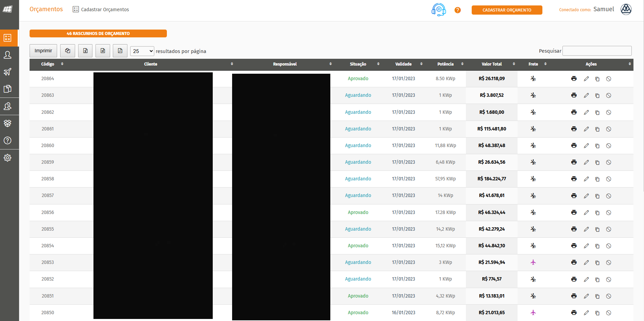Screen dimensions: 644x321
Task: Open the results per page dropdown
Action: (x=142, y=51)
